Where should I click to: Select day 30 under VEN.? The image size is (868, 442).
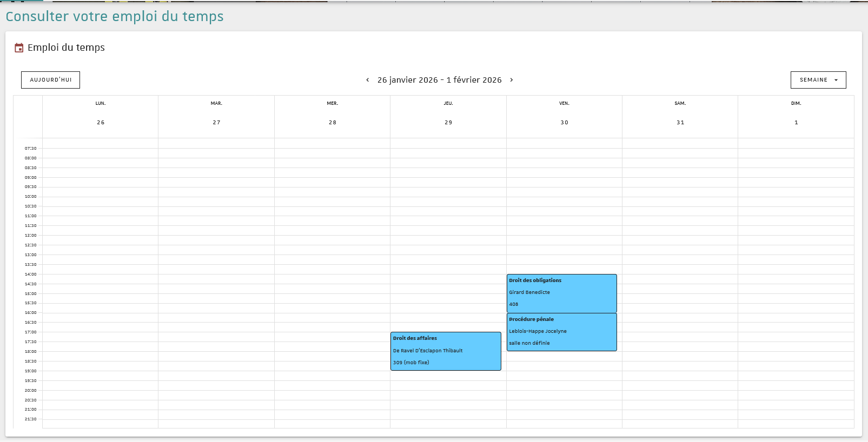click(564, 123)
